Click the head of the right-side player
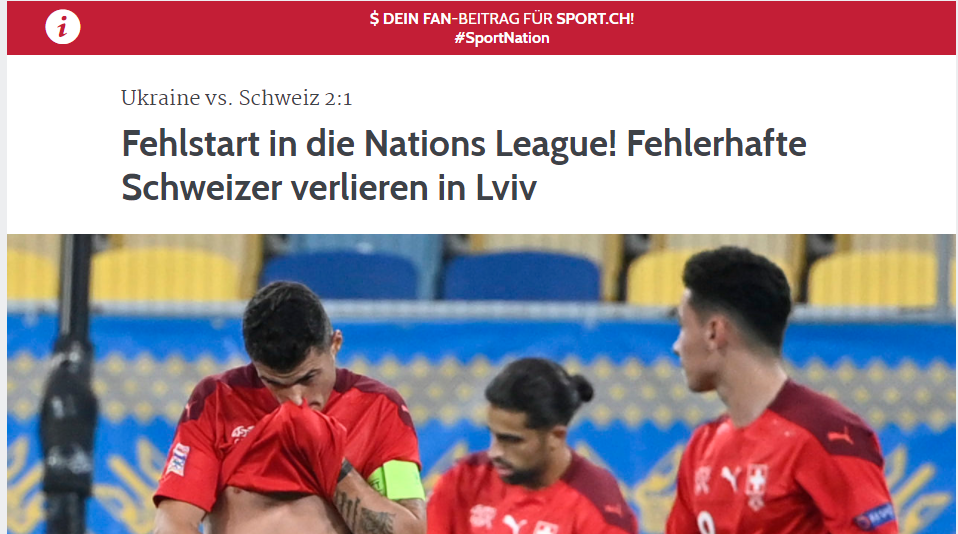The image size is (958, 534). [x=731, y=318]
